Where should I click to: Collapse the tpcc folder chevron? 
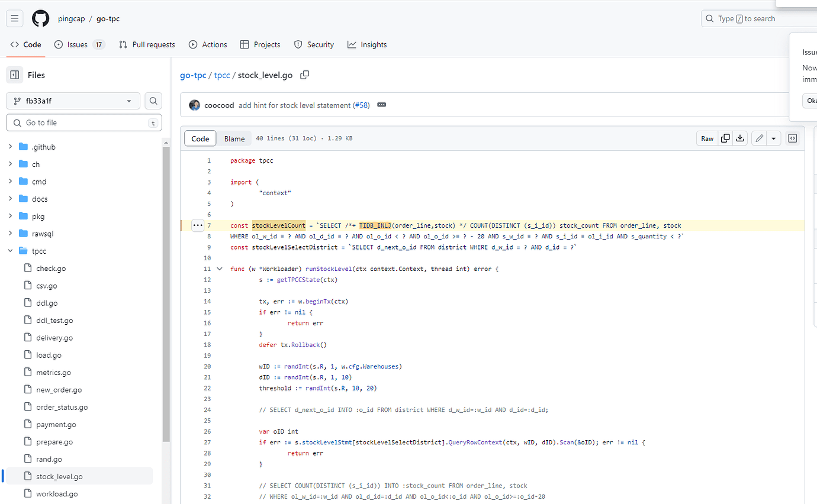point(10,251)
